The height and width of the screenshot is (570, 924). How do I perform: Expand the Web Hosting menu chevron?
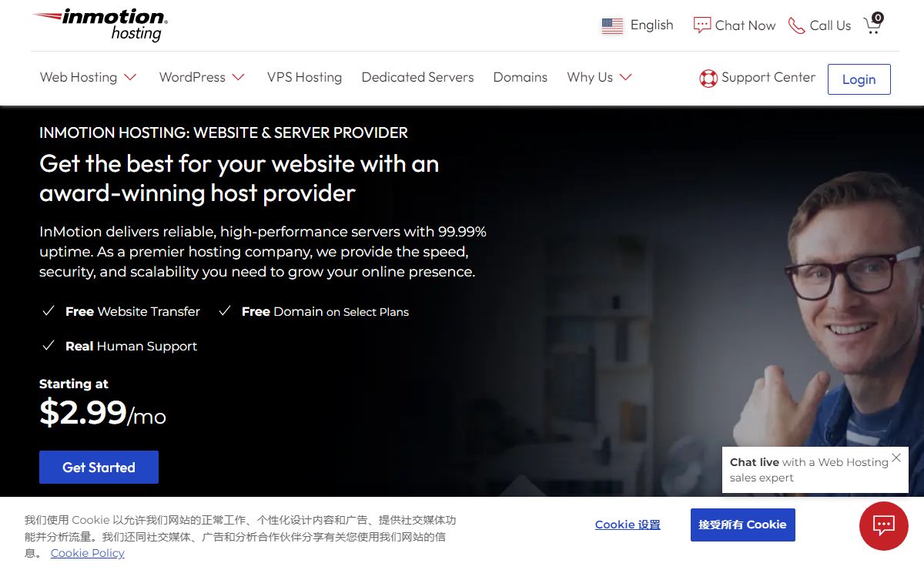coord(130,77)
